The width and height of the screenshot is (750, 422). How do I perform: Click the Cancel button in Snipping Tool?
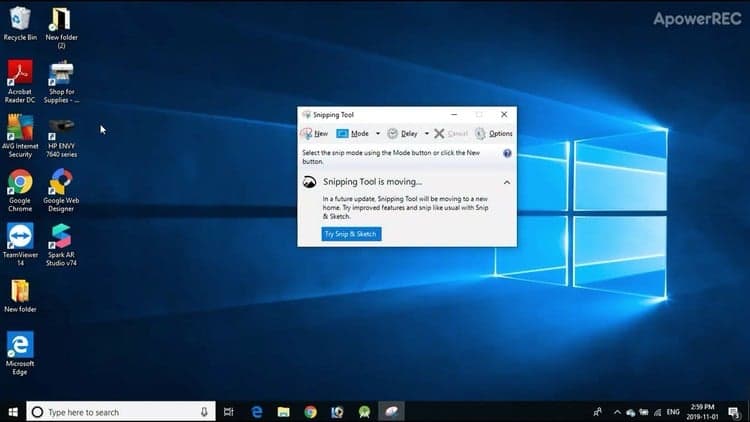pos(451,133)
